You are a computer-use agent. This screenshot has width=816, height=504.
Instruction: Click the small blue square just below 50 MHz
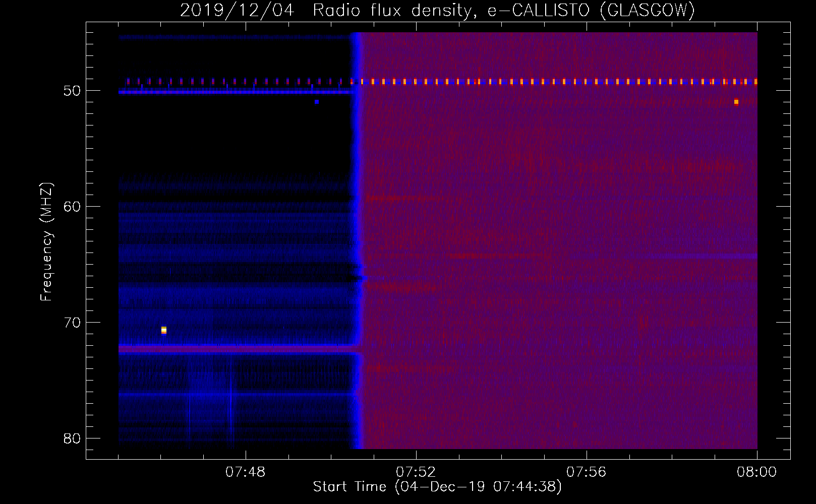coord(316,102)
